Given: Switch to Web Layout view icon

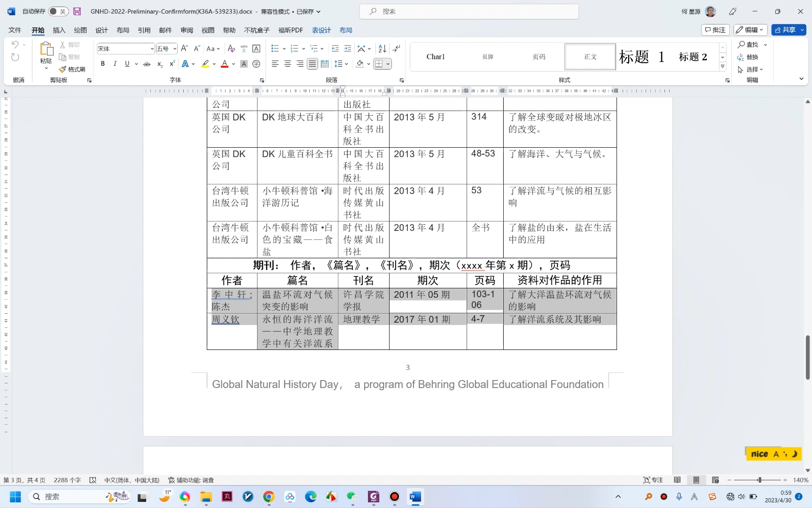Looking at the screenshot, I should [715, 480].
